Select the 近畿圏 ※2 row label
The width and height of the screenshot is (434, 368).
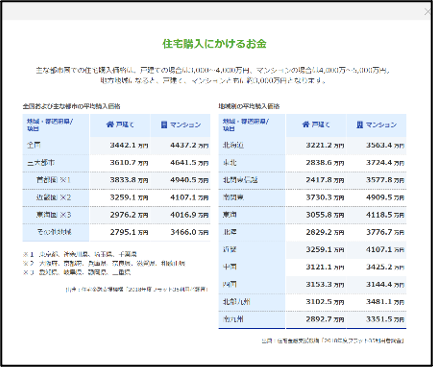(53, 197)
